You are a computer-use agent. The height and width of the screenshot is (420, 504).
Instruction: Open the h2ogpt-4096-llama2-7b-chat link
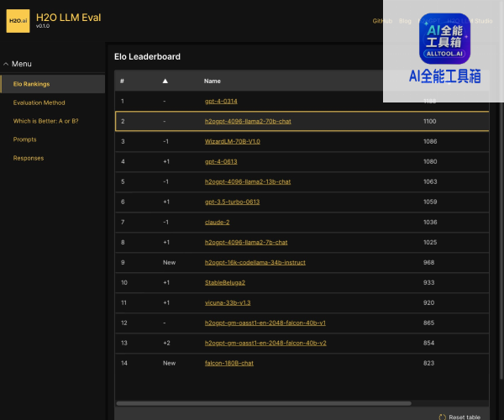pos(246,242)
